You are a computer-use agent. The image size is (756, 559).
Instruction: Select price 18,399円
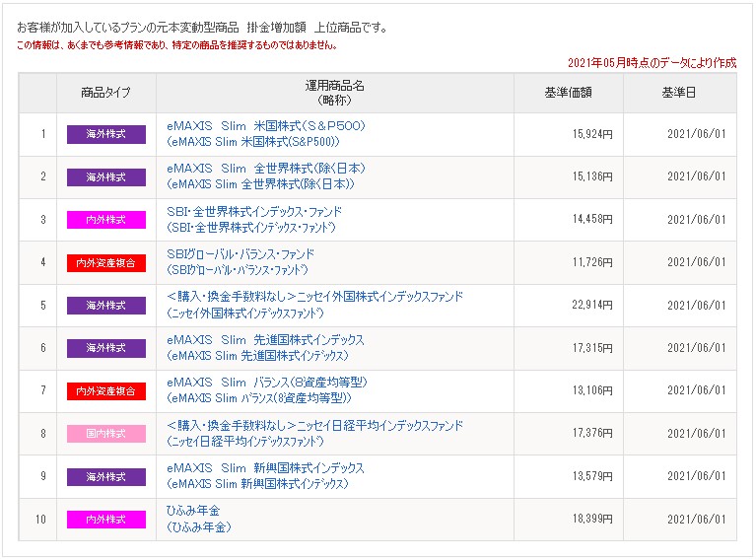click(x=592, y=519)
